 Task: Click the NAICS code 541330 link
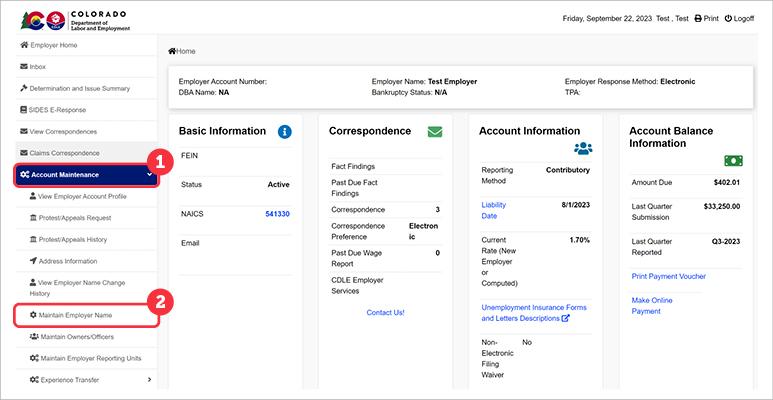(x=277, y=214)
